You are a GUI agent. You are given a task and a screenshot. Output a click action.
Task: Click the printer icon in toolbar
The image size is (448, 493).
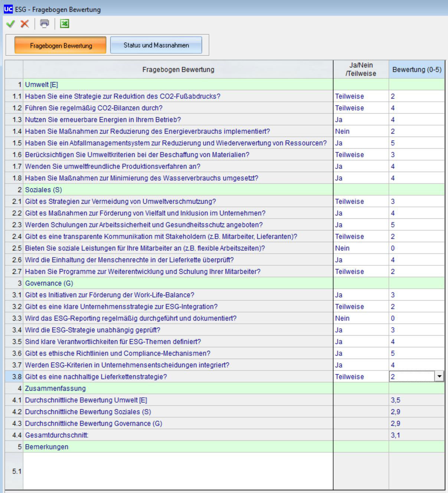(x=45, y=24)
